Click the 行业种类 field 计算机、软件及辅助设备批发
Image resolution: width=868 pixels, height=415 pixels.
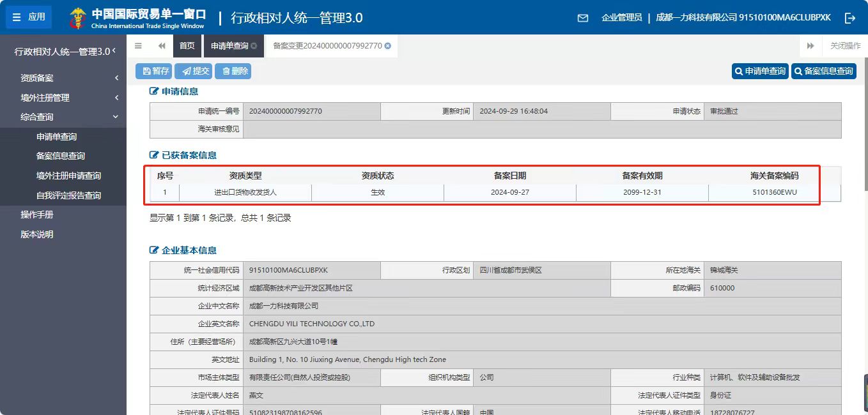[x=773, y=377]
